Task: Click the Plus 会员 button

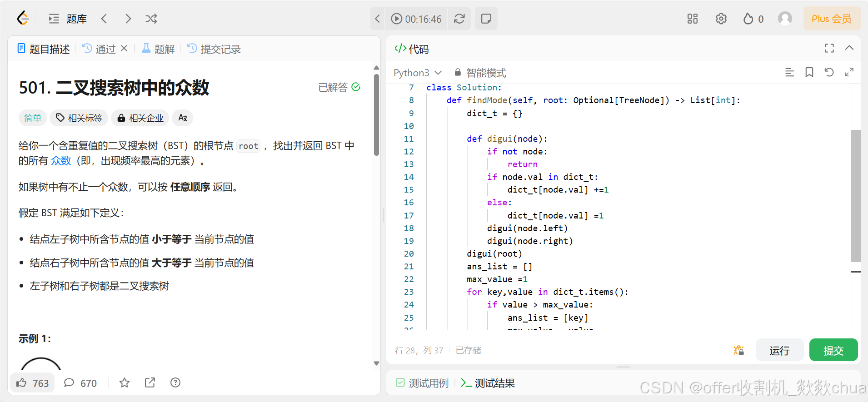Action: tap(832, 19)
